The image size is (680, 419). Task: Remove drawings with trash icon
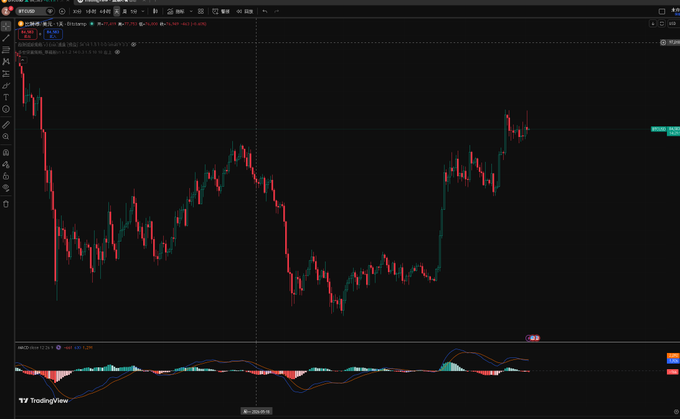6,204
